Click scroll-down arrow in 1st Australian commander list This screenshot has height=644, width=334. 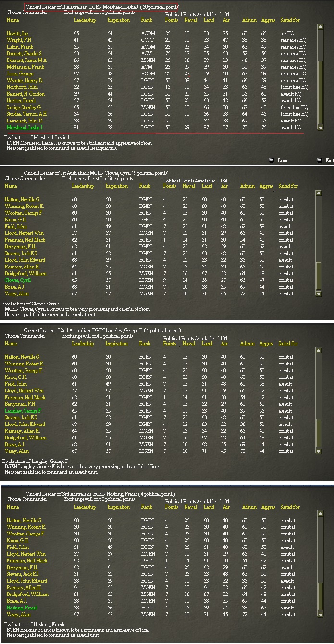318,293
